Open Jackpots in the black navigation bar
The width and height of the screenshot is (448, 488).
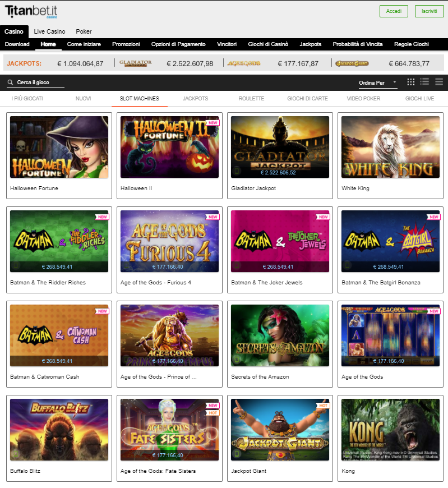[311, 44]
